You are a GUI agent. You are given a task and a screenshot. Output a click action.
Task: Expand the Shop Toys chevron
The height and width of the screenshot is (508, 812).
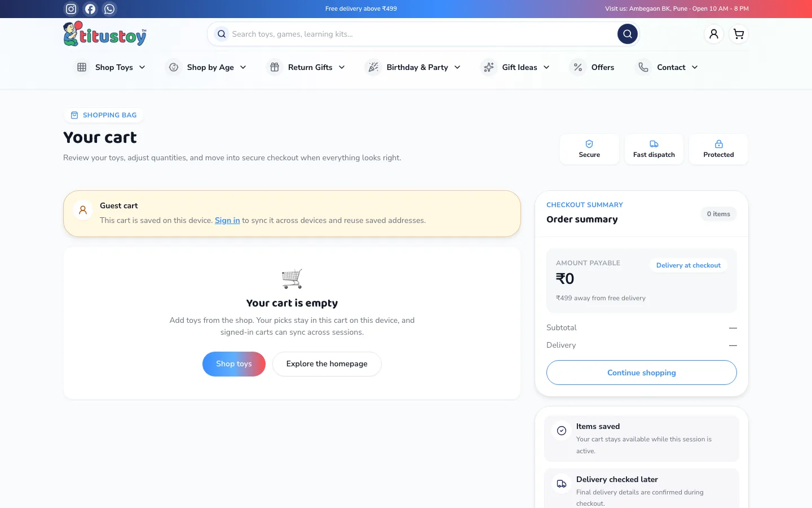(x=142, y=67)
